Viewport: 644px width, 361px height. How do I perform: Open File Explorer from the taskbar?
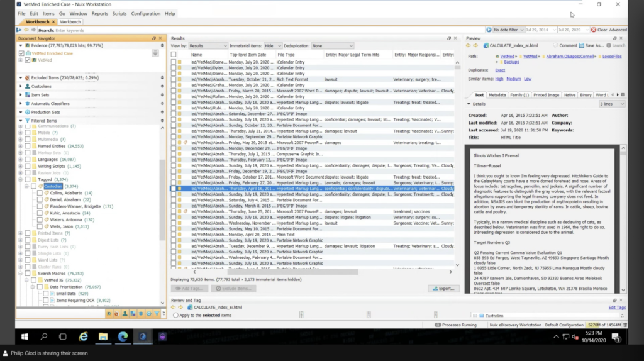[103, 336]
